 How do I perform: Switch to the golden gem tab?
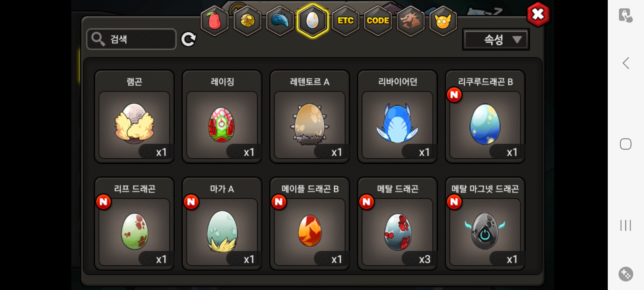coord(248,21)
